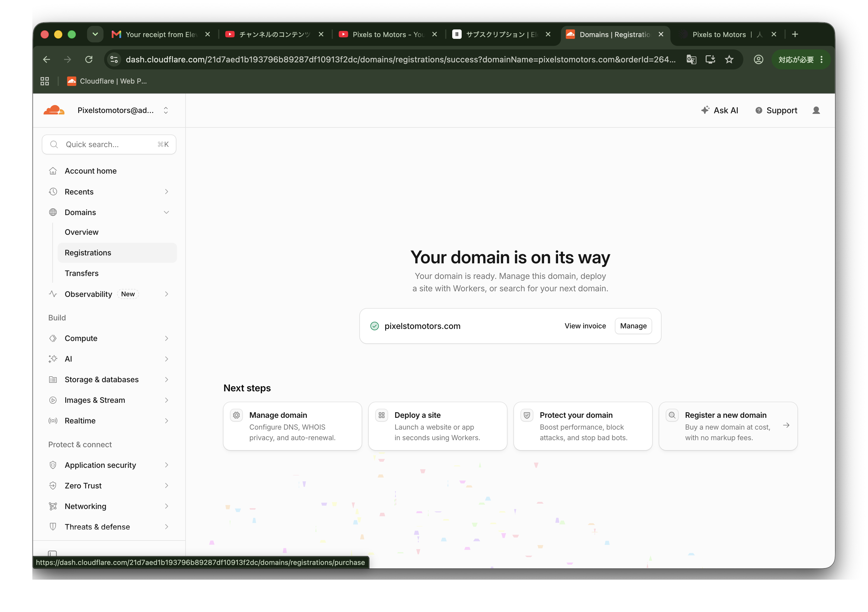Open the user profile icon
Viewport: 868px width, 612px height.
816,110
